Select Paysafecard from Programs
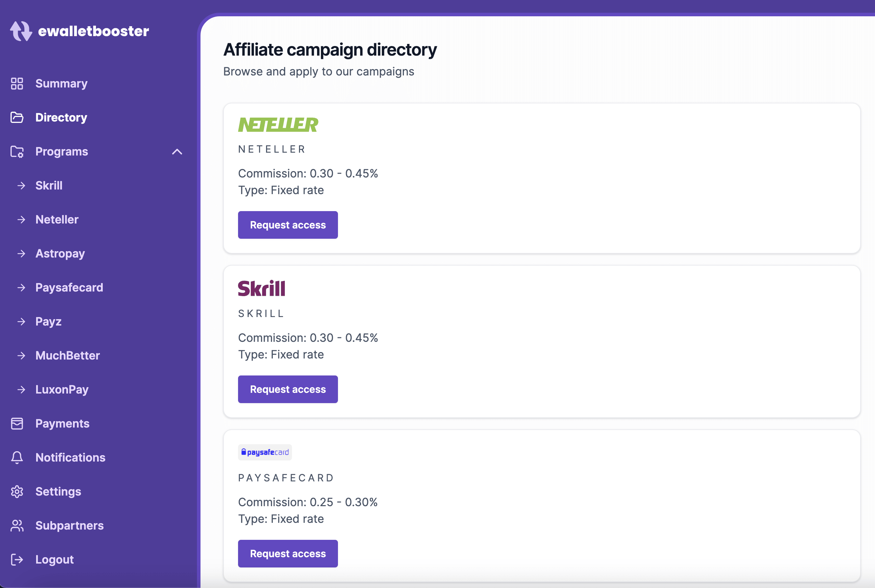This screenshot has width=875, height=588. [x=69, y=287]
